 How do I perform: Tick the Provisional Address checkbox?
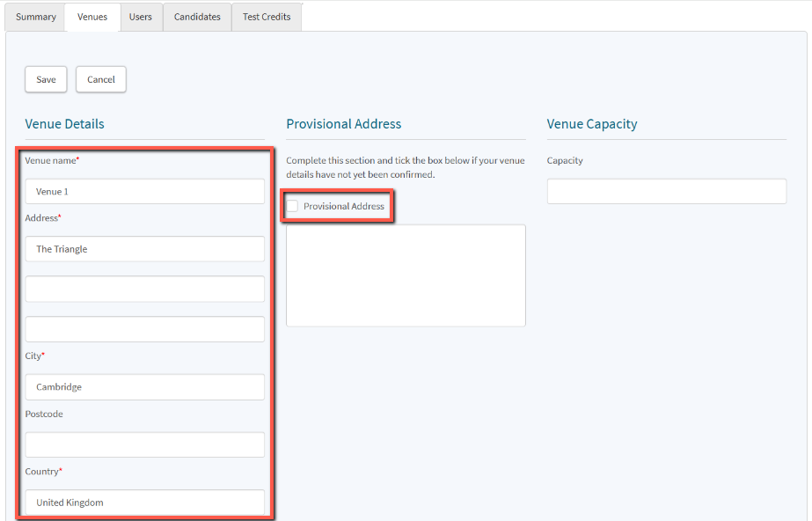[293, 206]
